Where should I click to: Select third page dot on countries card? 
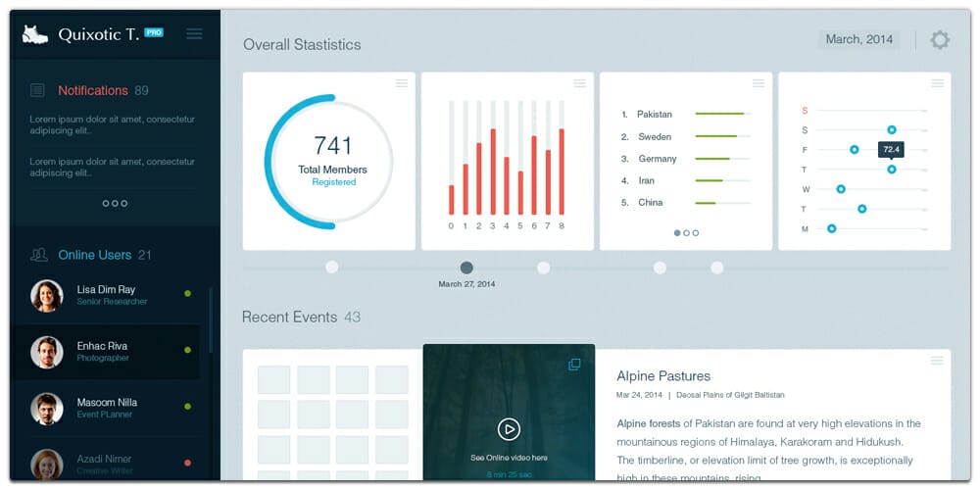696,232
